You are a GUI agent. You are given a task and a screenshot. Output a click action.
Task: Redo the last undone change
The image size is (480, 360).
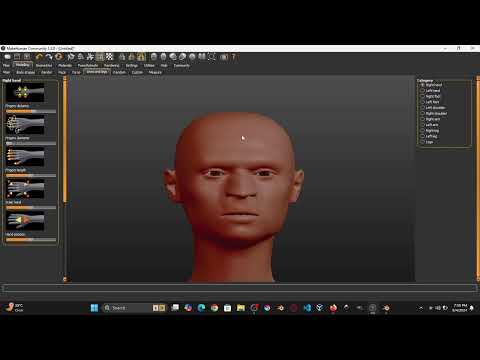click(49, 57)
